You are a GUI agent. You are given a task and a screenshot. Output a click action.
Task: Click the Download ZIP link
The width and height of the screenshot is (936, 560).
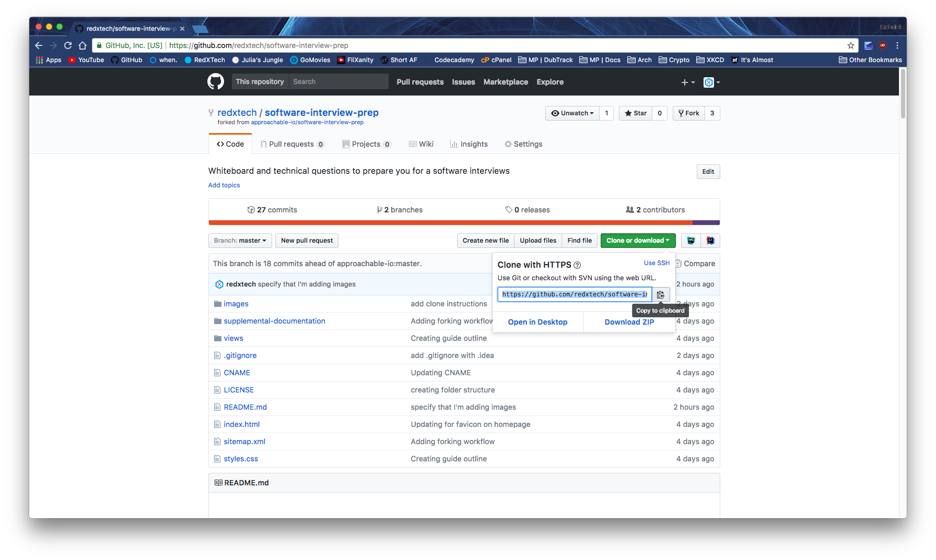point(629,322)
